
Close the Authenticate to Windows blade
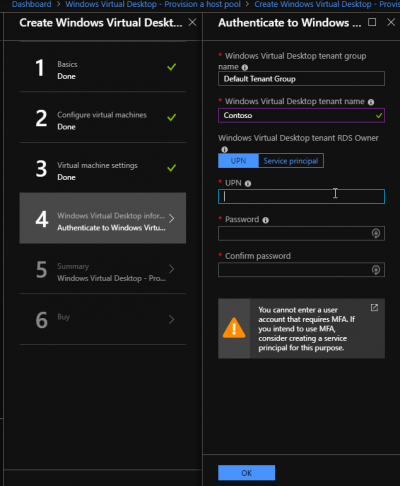(391, 22)
